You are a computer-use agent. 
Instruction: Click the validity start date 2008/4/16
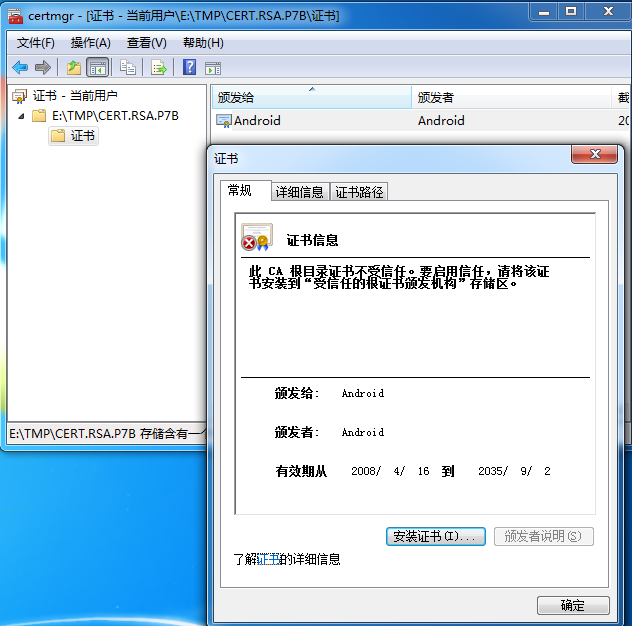(x=390, y=471)
